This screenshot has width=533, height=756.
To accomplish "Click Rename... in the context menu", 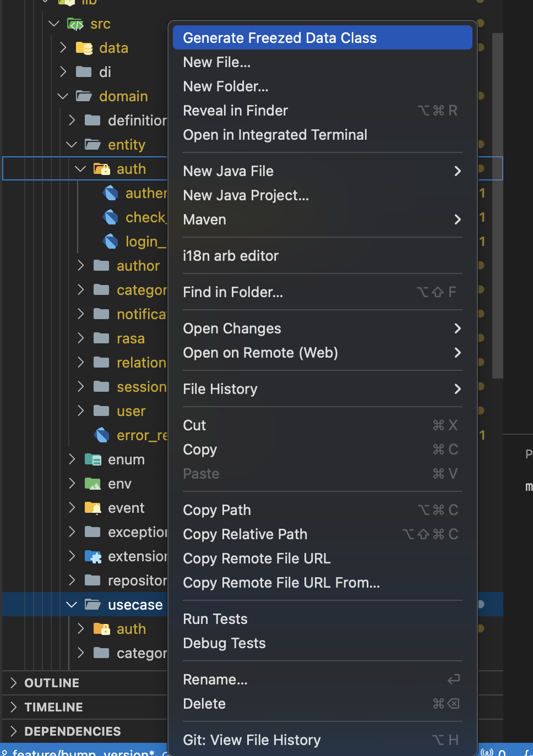I will coord(215,680).
